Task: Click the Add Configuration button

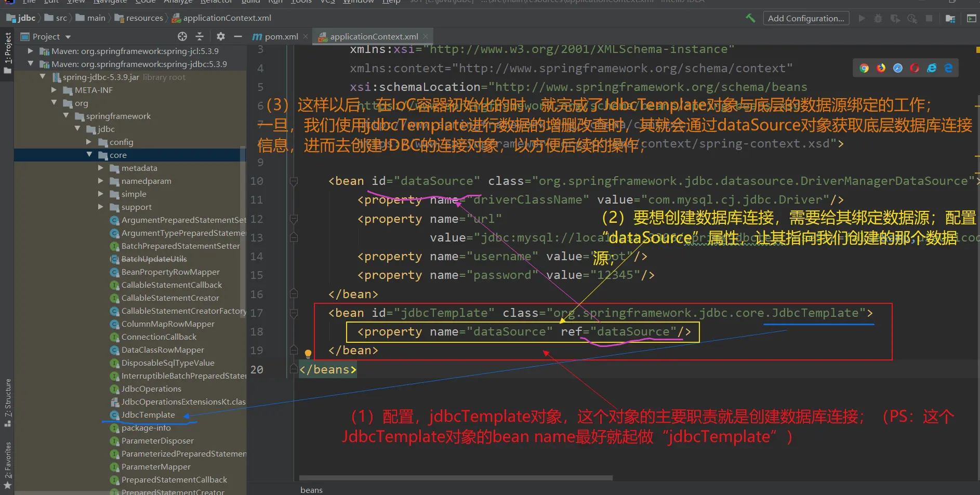Action: point(805,18)
